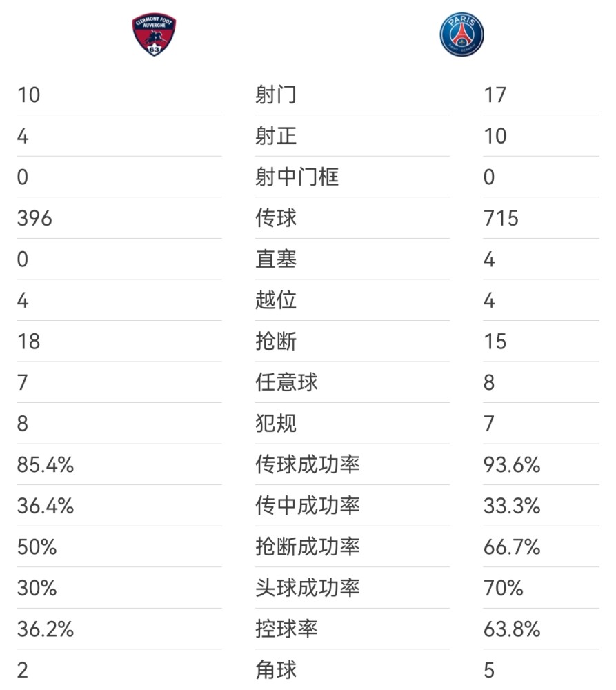
Task: Select the 抢断成功率 stat label
Action: pos(308,546)
